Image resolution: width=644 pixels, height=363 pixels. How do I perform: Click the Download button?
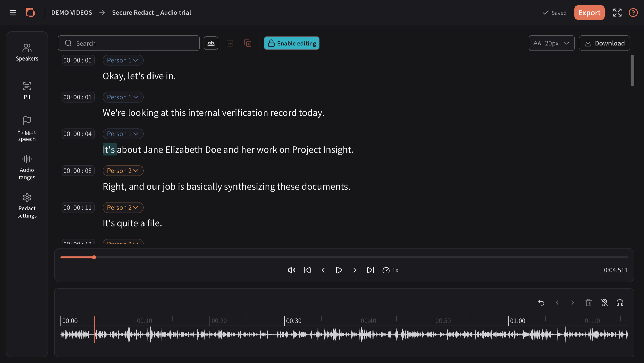tap(604, 43)
